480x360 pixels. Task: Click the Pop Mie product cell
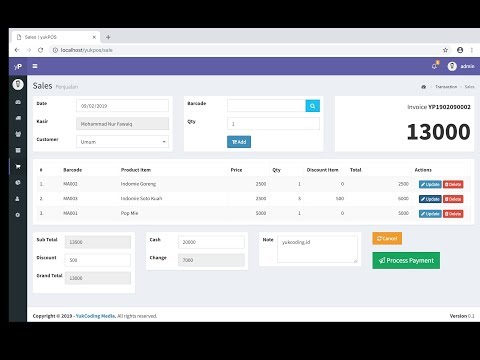click(129, 213)
